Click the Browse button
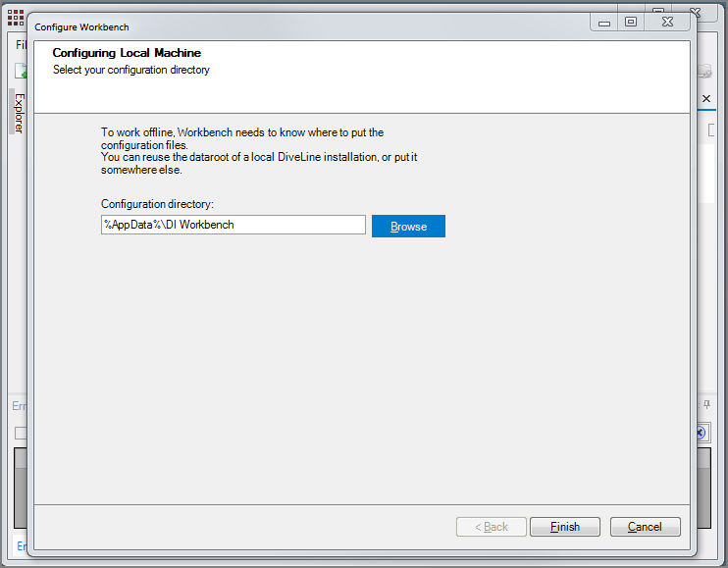 [x=408, y=226]
